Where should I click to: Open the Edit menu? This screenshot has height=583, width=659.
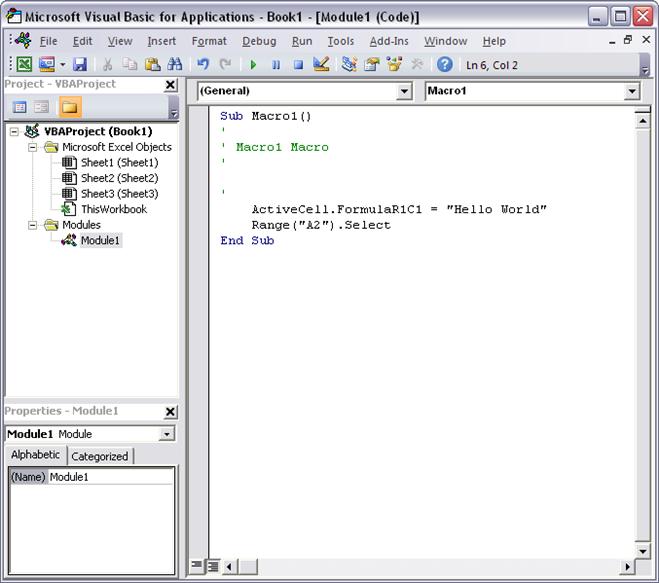click(82, 41)
